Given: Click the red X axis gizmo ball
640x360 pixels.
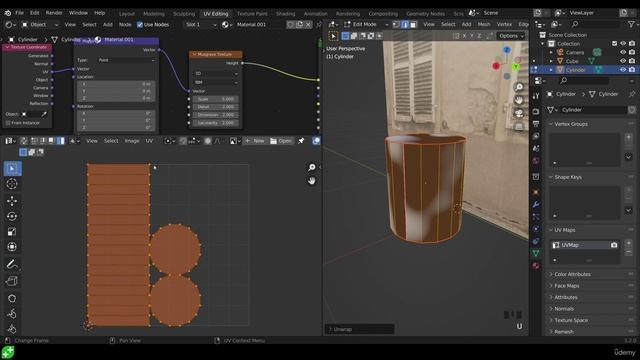Looking at the screenshot, I should pos(496,66).
